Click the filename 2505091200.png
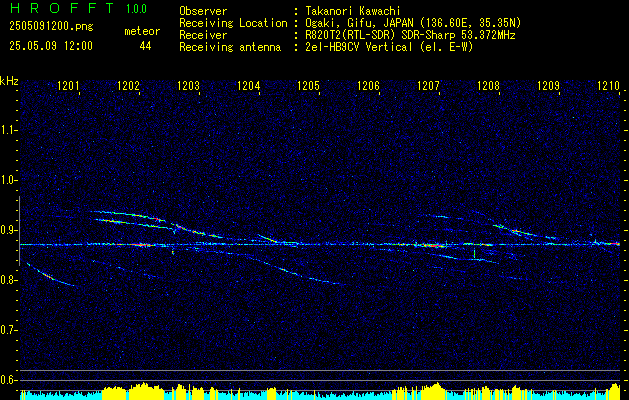This screenshot has height=400, width=629. pyautogui.click(x=51, y=27)
